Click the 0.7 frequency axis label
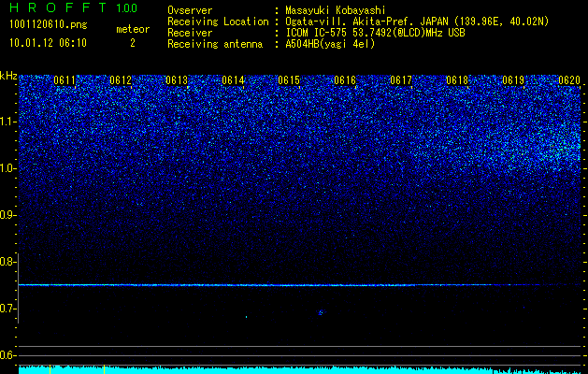Viewport: 588px width, 374px height. tap(7, 309)
